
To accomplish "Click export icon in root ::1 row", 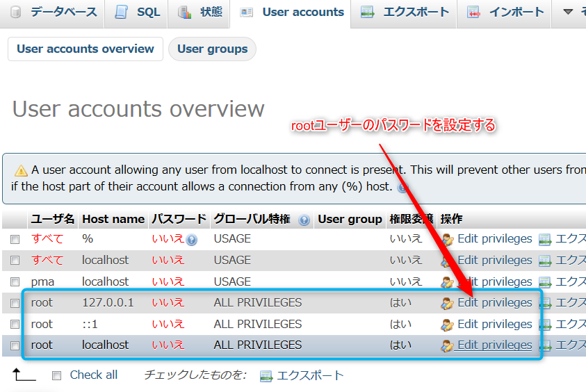I will (545, 325).
